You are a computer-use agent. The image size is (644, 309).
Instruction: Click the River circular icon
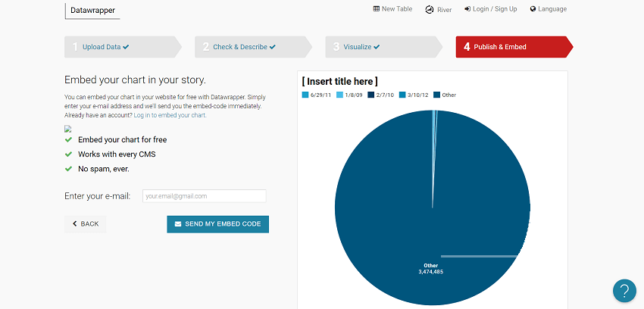429,9
